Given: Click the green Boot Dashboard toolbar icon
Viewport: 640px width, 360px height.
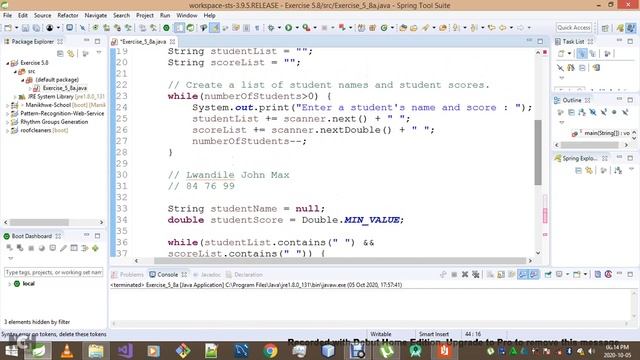Looking at the screenshot, I should coord(167,28).
